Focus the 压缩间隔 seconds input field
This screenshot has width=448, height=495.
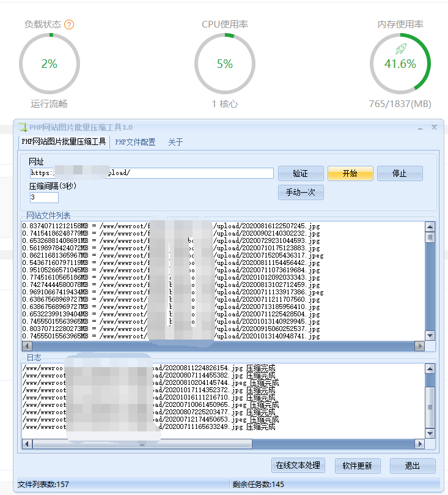(x=44, y=197)
